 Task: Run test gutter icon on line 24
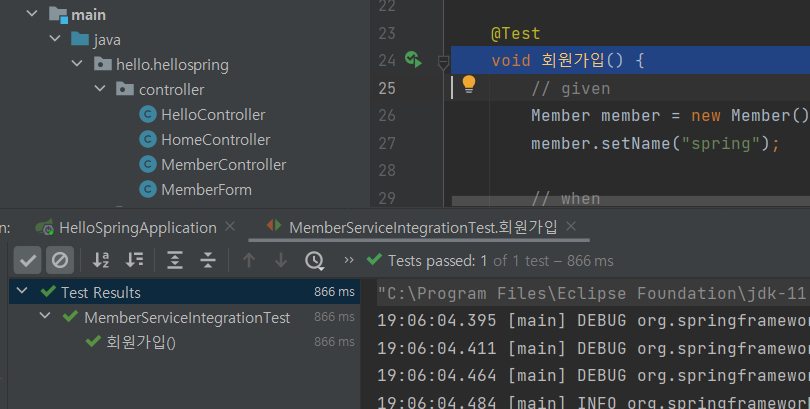413,59
